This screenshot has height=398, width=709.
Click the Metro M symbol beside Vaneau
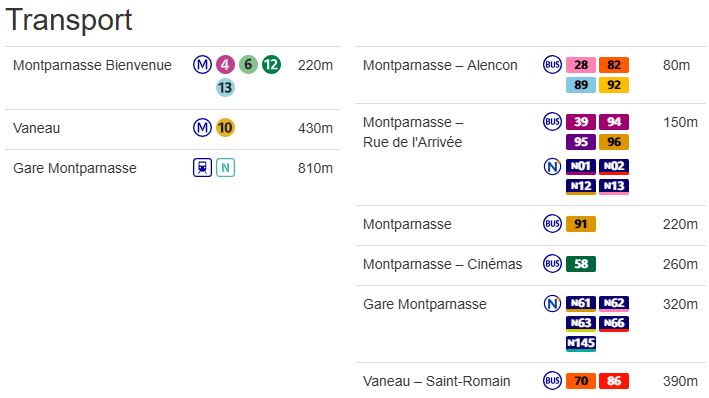tap(202, 128)
